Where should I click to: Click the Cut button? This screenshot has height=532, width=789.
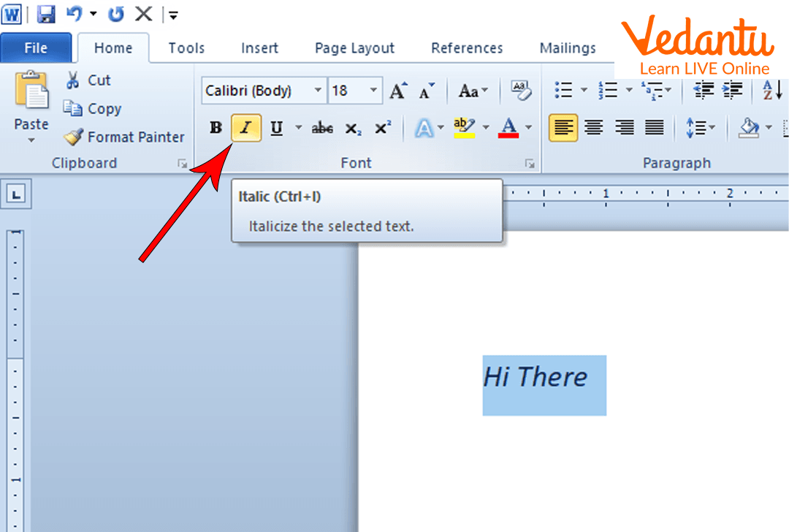click(x=88, y=80)
